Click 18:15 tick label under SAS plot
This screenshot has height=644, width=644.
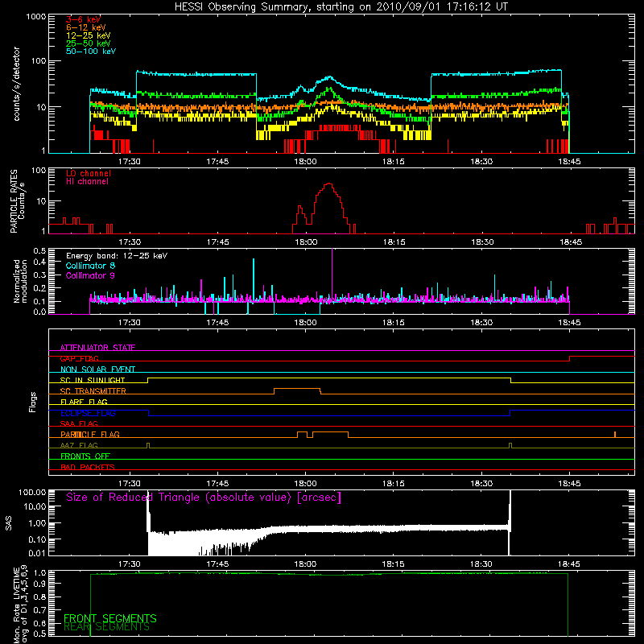click(x=393, y=564)
